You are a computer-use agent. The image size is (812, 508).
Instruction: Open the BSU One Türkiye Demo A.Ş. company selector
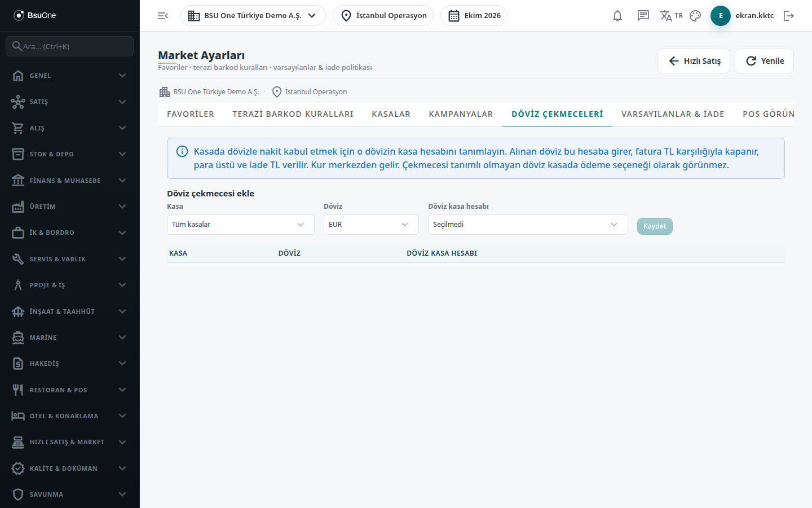coord(253,16)
